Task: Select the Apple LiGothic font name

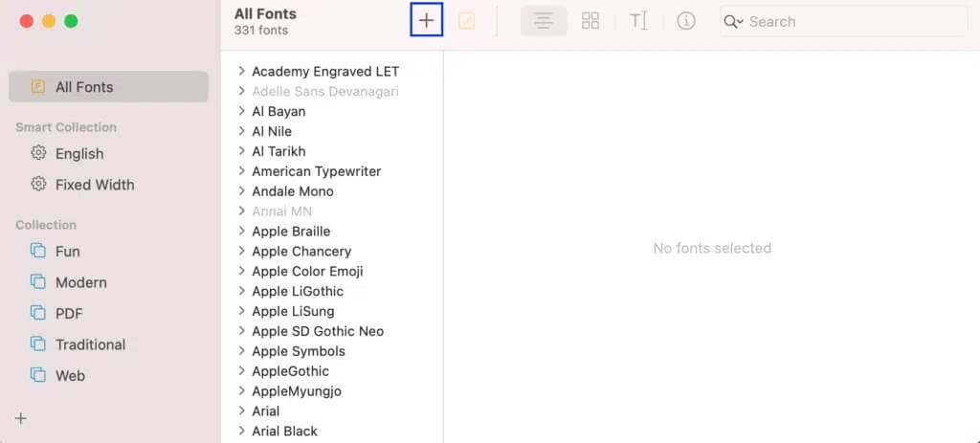Action: [x=298, y=291]
